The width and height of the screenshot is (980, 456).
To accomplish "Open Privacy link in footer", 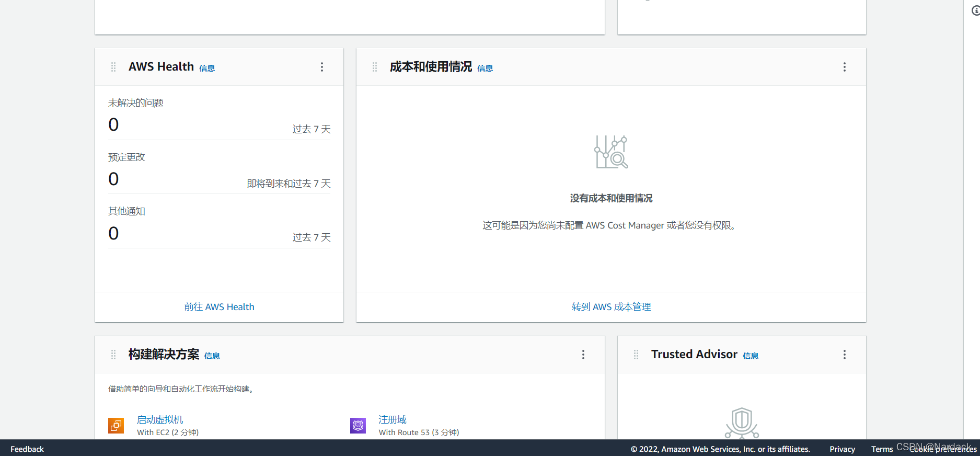I will point(842,449).
